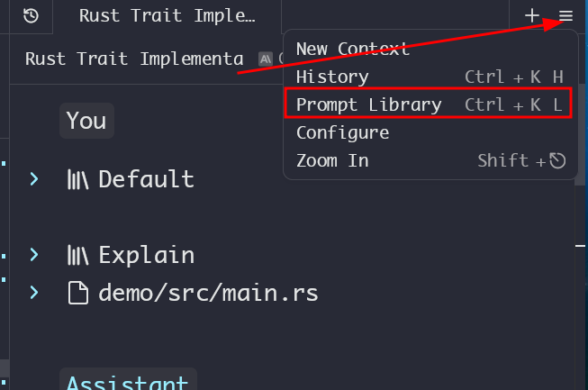Toggle the Assistant role label

coord(127,382)
